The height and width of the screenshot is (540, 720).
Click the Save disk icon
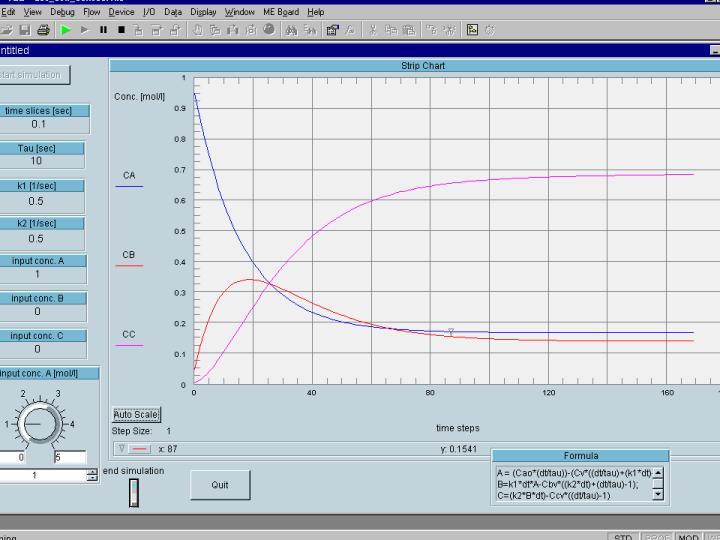(25, 30)
